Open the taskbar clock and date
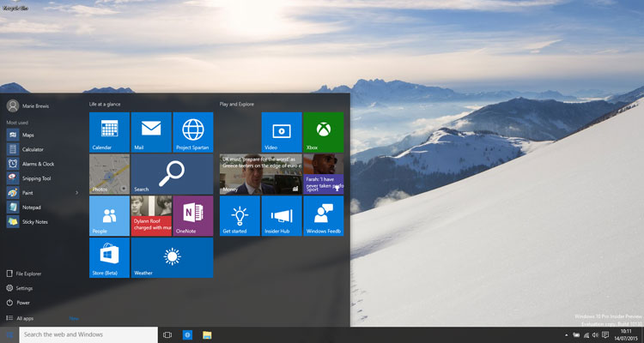This screenshot has height=343, width=644. tap(626, 334)
